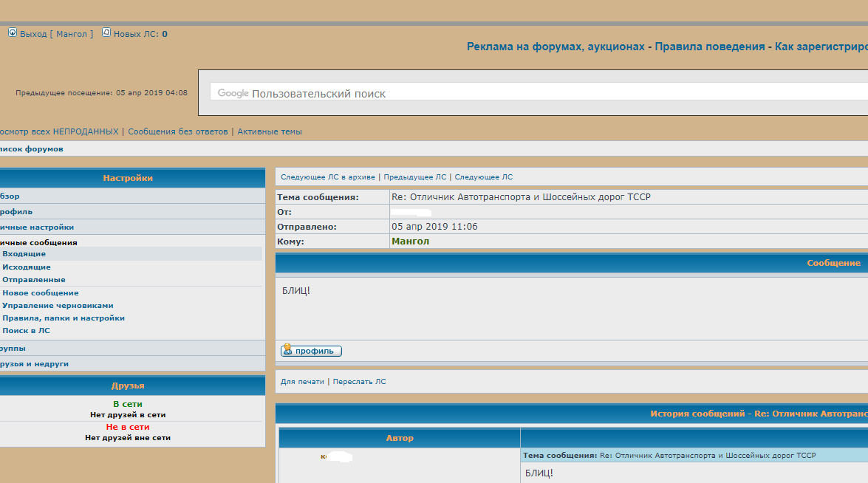Forward message with Переслать ЛС
The height and width of the screenshot is (483, 868).
[x=359, y=382]
